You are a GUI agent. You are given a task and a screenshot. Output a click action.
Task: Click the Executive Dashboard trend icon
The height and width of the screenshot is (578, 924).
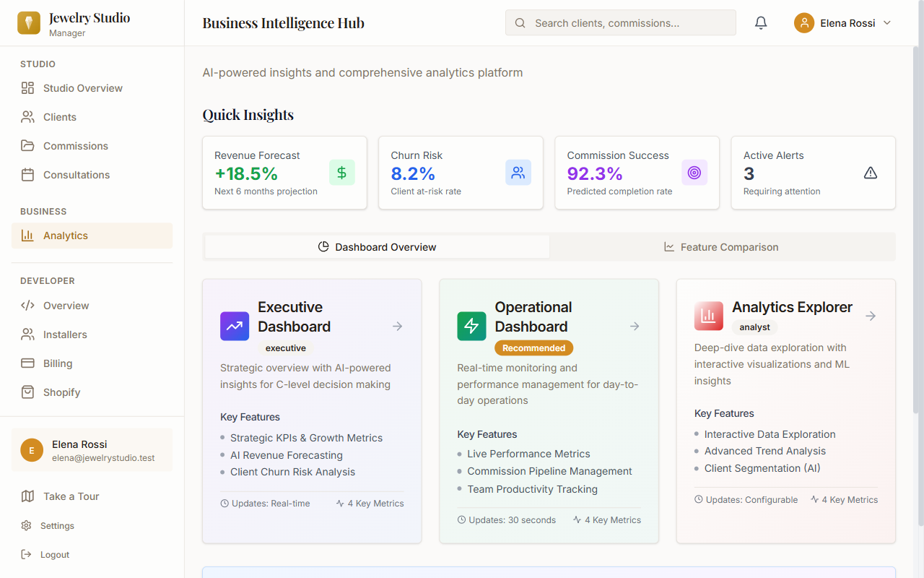click(x=234, y=327)
